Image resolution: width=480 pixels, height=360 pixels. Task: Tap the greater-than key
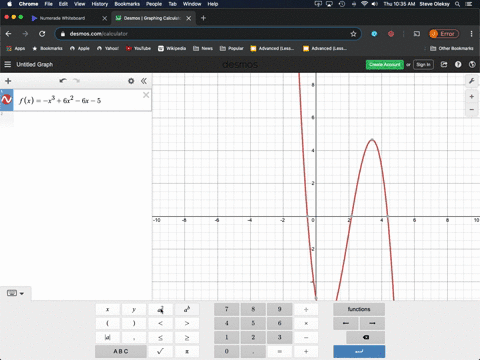[187, 323]
